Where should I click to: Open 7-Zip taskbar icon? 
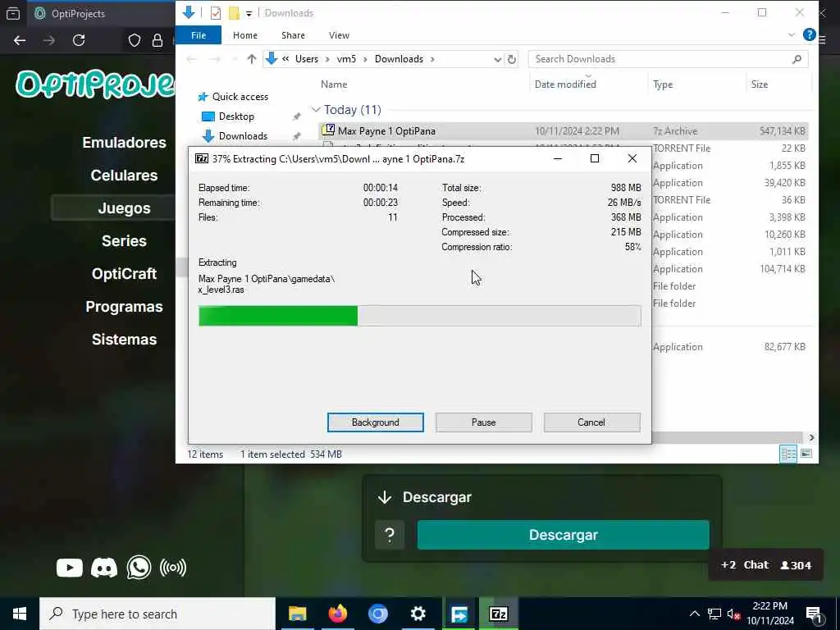click(x=499, y=614)
